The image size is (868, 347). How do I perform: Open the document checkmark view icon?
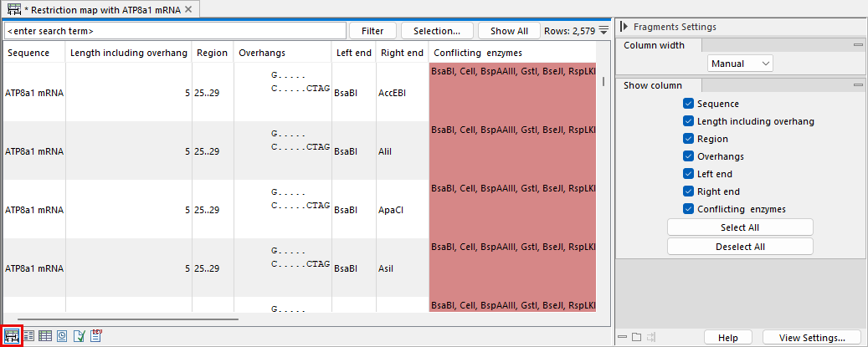tap(79, 335)
